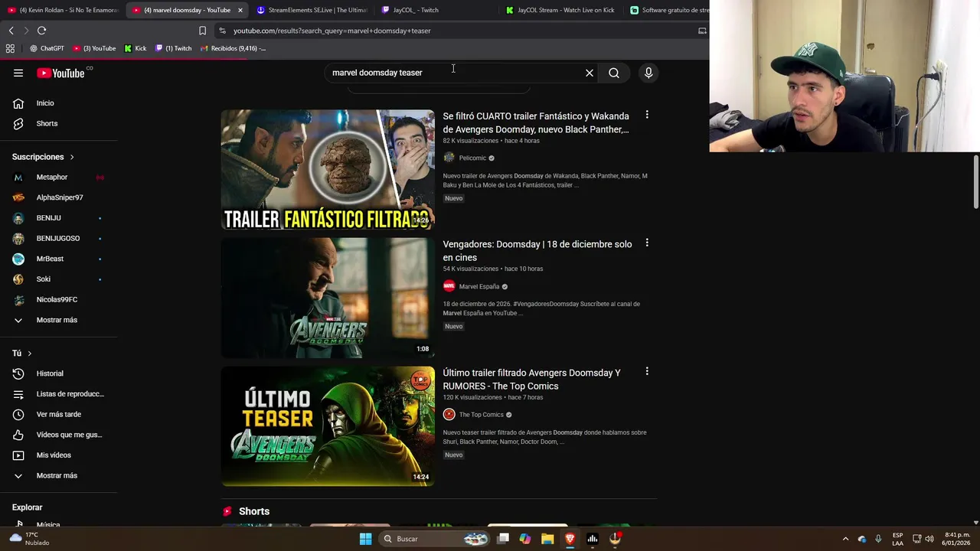Screen dimensions: 980x551
Task: Open the Kick bookmark
Action: (x=136, y=48)
